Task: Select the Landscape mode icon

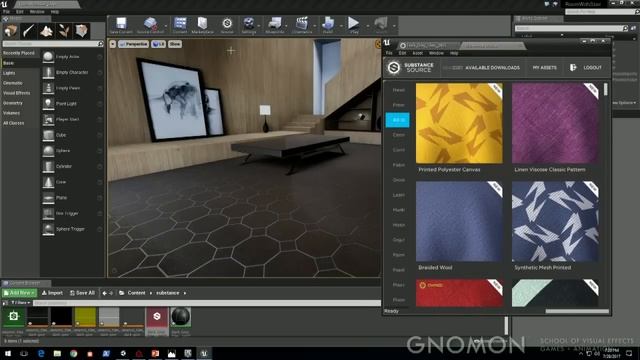Action: [46, 31]
